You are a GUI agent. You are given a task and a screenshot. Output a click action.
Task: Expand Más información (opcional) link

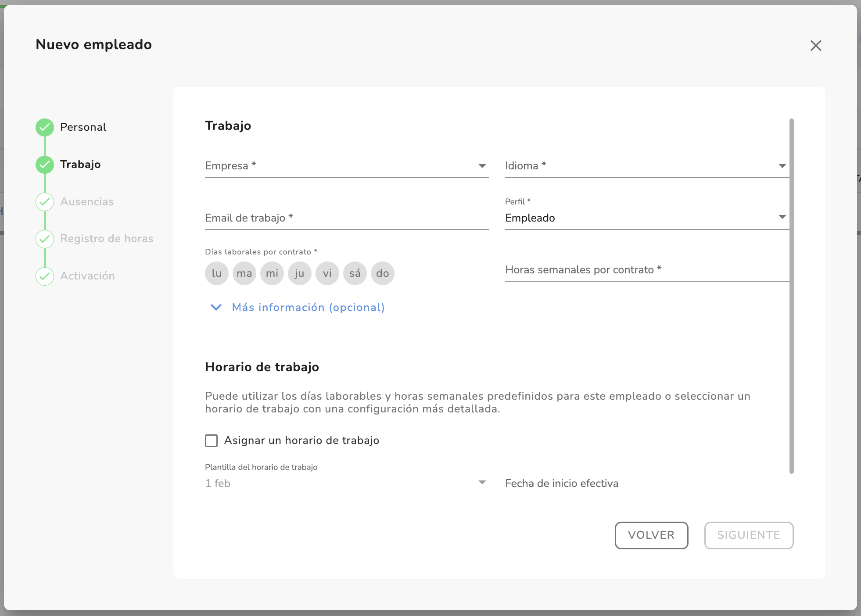click(308, 307)
